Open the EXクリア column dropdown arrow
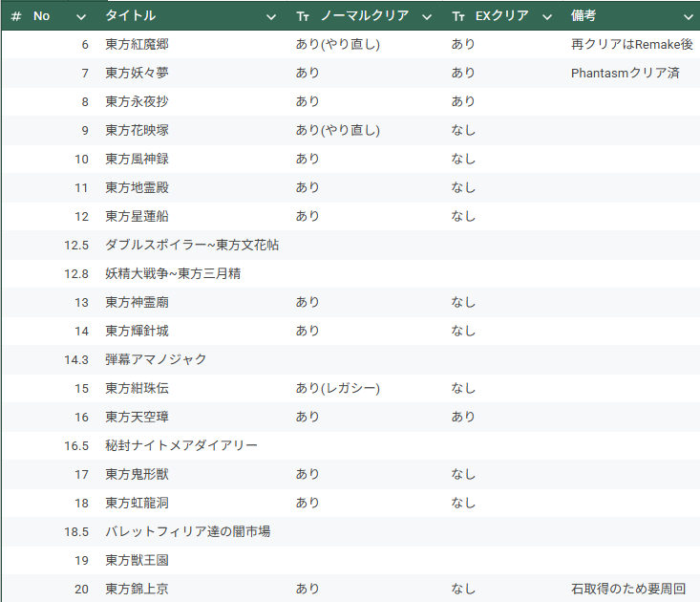The height and width of the screenshot is (602, 700). [547, 17]
